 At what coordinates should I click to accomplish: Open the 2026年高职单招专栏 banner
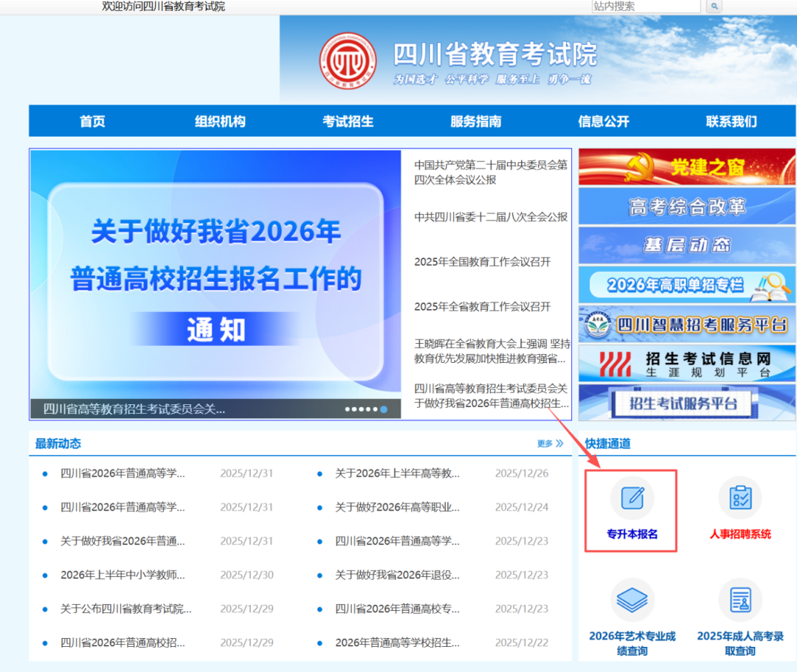tap(687, 284)
